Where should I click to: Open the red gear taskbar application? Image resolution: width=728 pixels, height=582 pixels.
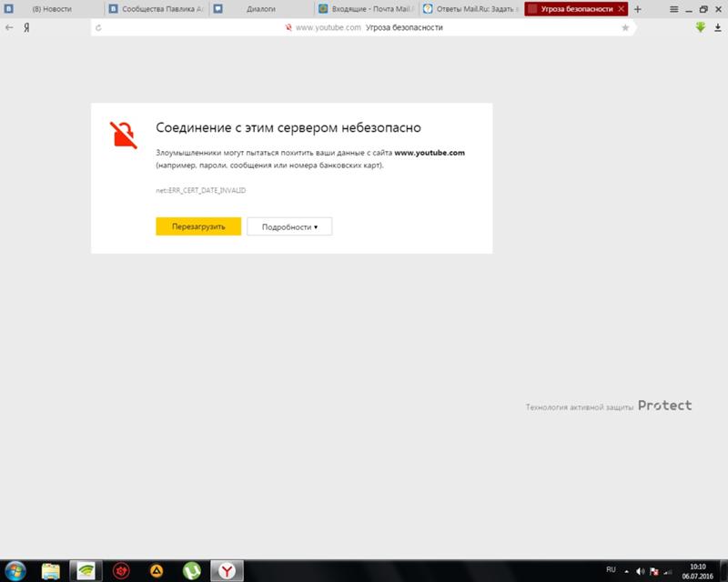coord(121,571)
